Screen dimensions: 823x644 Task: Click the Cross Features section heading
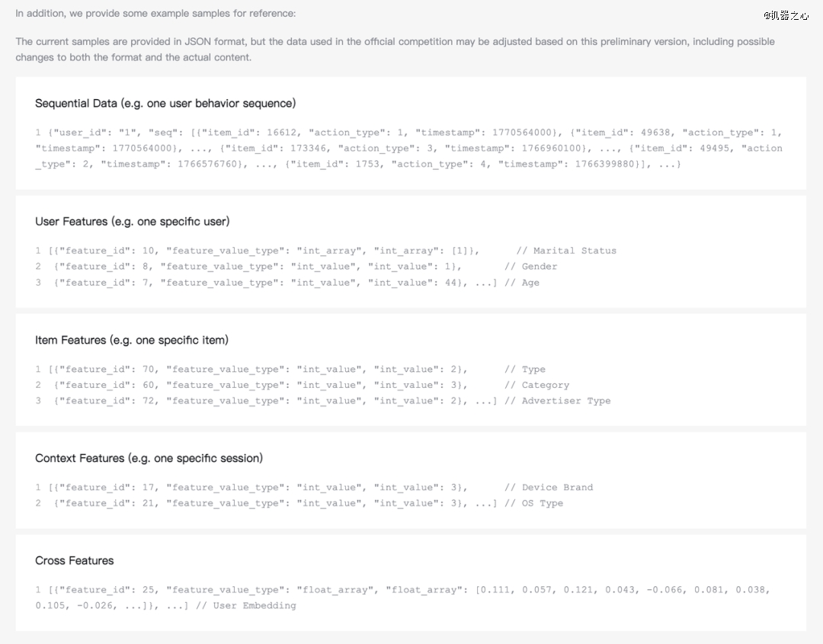(x=74, y=560)
